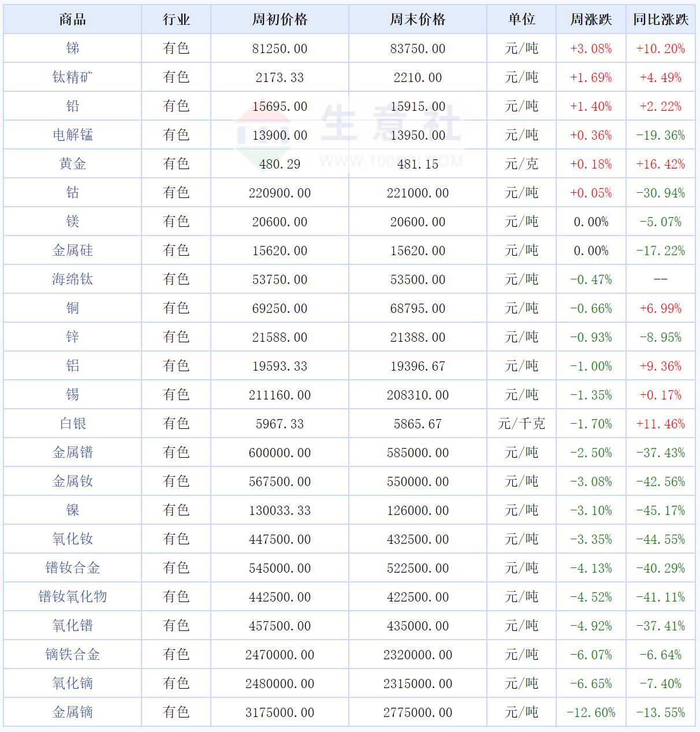700x732 pixels.
Task: Open the 电解锰 commodity link
Action: (72, 135)
